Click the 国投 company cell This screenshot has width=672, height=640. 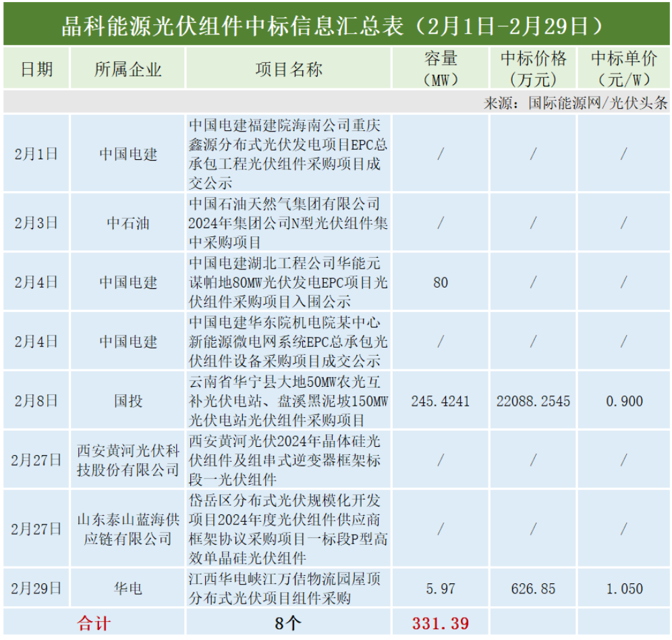pyautogui.click(x=128, y=400)
